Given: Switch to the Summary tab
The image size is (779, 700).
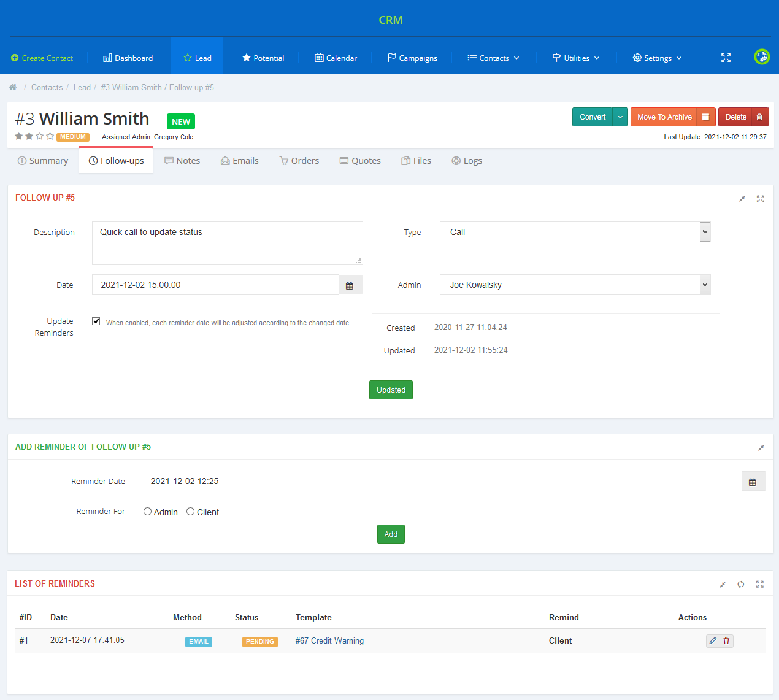Looking at the screenshot, I should pyautogui.click(x=43, y=161).
